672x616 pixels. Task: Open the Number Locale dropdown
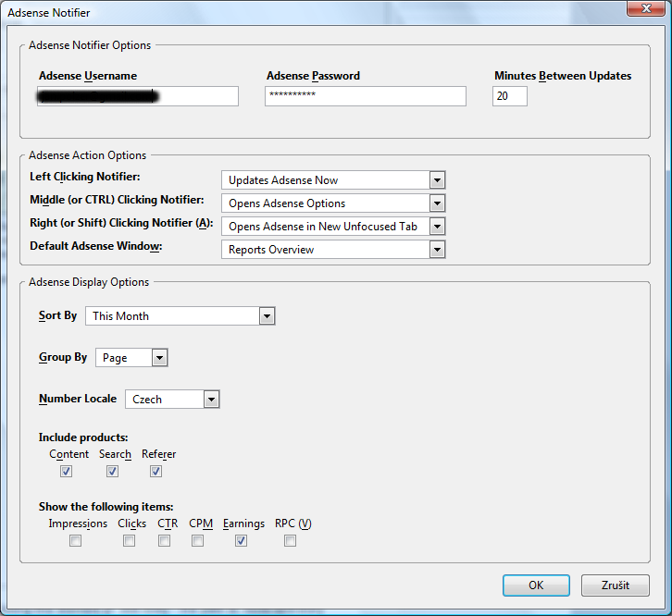(x=172, y=399)
